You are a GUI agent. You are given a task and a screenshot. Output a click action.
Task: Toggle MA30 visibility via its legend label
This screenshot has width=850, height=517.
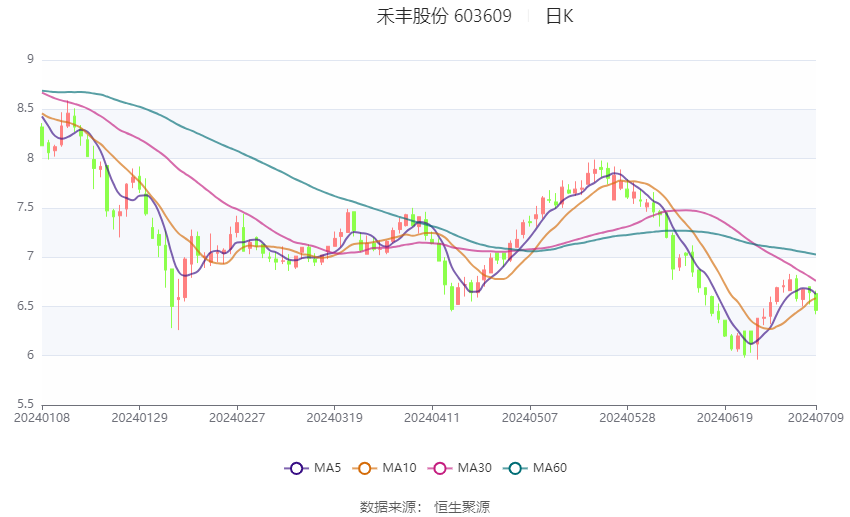tap(473, 468)
